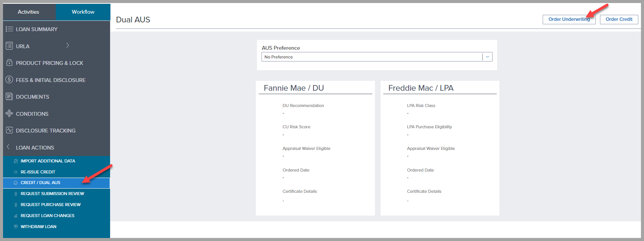The image size is (644, 241).
Task: Click the URLA form icon
Action: pyautogui.click(x=9, y=46)
